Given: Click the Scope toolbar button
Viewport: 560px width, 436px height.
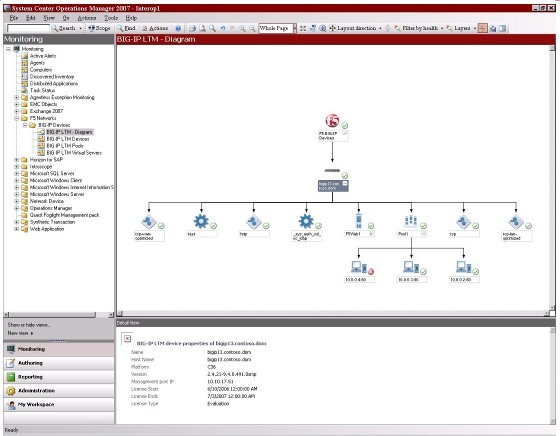Looking at the screenshot, I should tap(99, 28).
